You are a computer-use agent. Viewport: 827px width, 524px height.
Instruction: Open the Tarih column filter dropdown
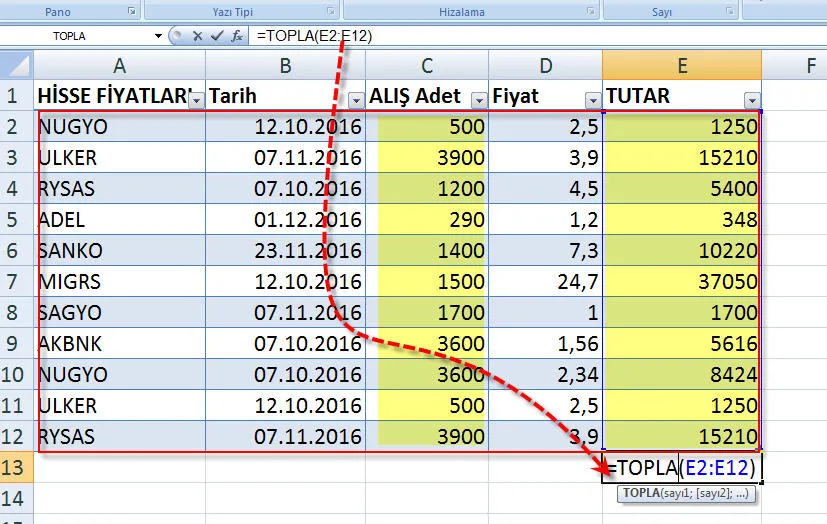tap(357, 99)
